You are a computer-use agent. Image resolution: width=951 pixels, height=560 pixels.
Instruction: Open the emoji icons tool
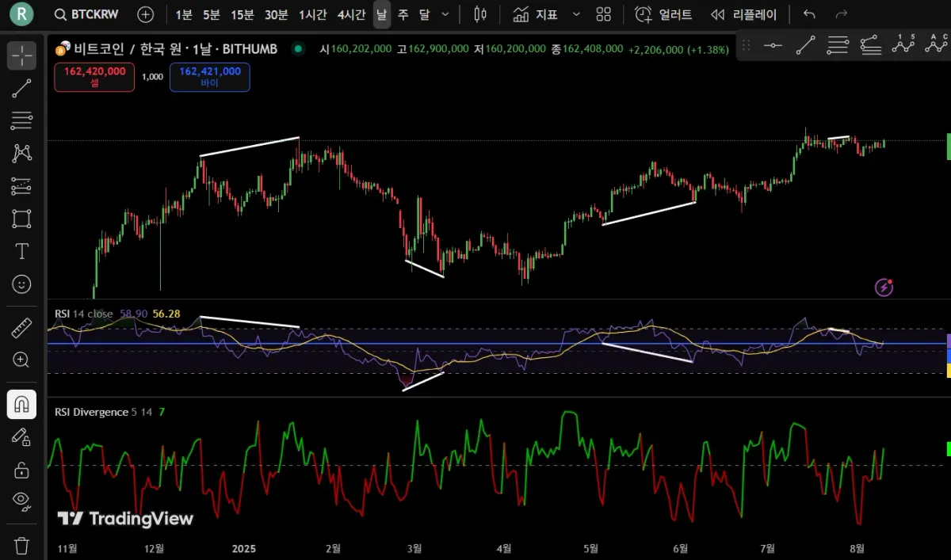21,284
